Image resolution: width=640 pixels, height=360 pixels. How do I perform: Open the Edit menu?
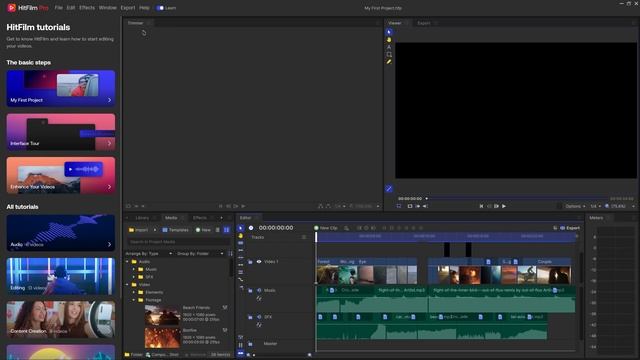coord(71,8)
